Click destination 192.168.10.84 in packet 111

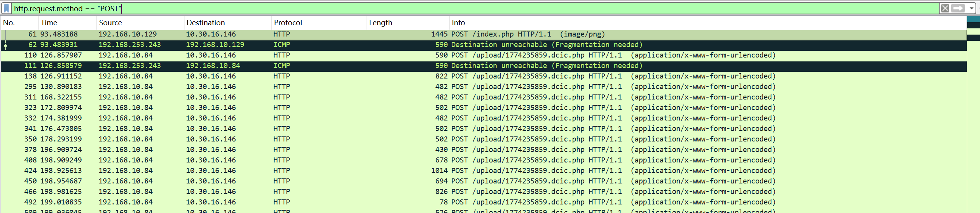click(213, 66)
